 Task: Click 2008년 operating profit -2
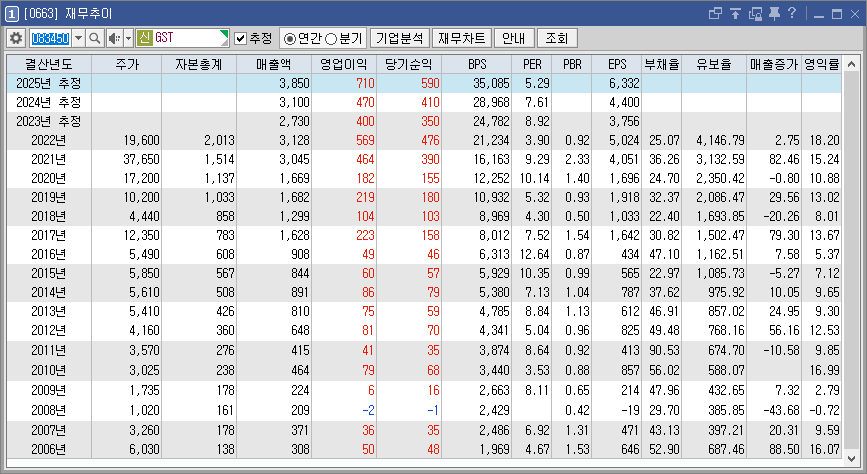pos(368,410)
